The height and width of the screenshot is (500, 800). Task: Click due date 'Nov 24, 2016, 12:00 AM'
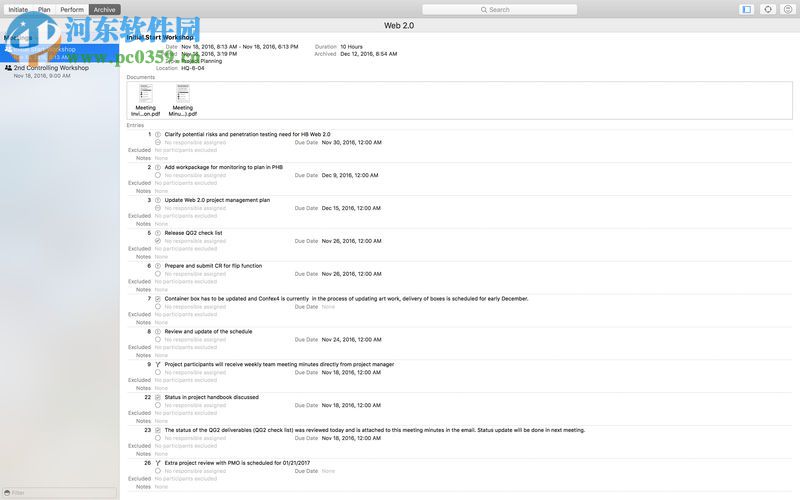[352, 340]
